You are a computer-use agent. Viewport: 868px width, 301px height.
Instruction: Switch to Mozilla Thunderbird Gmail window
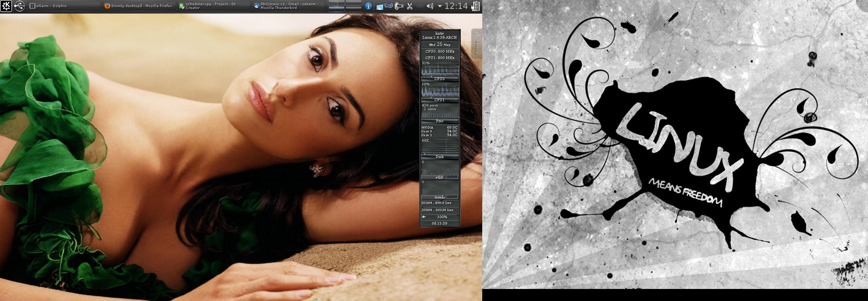(x=289, y=6)
